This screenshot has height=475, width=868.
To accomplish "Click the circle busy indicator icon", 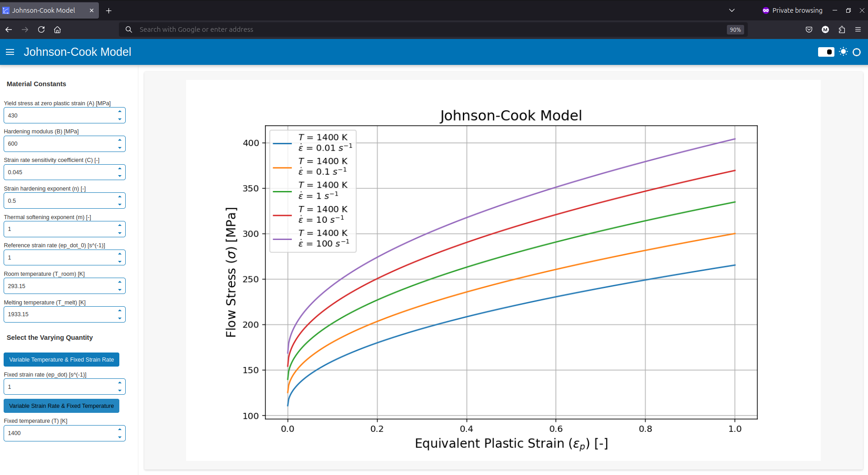I will point(857,52).
